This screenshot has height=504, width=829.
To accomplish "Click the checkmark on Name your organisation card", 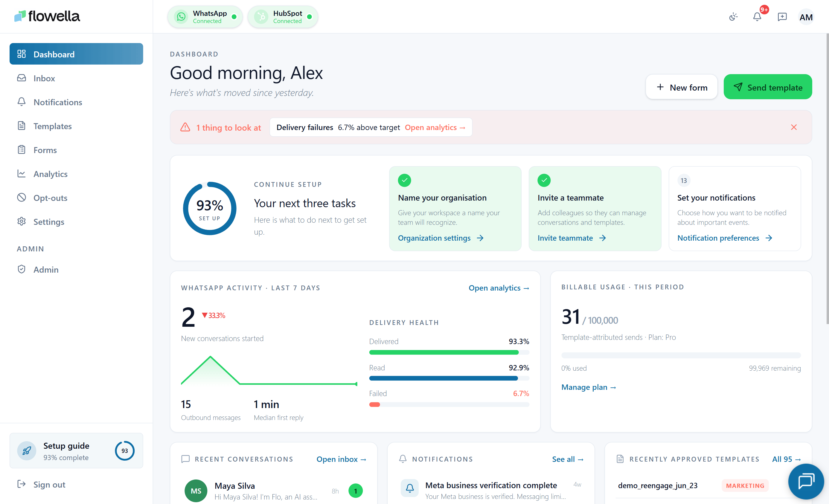I will [404, 180].
